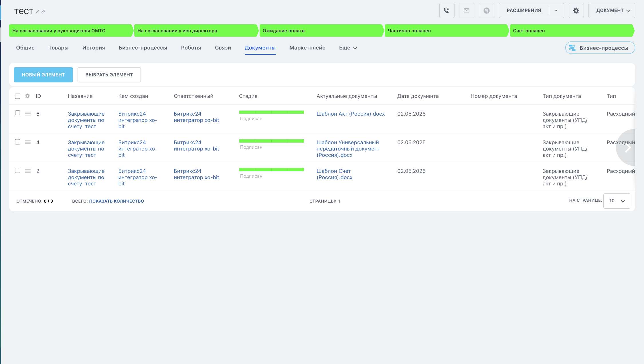Viewport: 644px width, 364px height.
Task: Expand the РАСШИРЕНИЯ dropdown arrow
Action: (x=556, y=11)
